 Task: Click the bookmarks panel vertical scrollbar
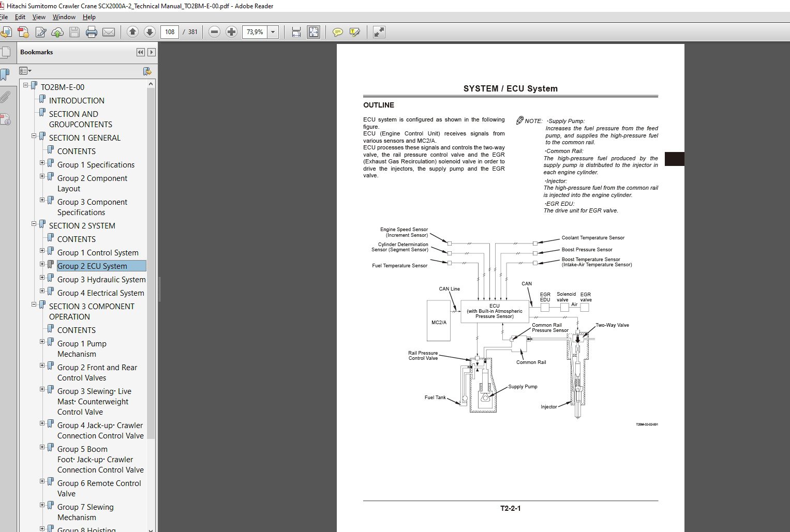pos(151,264)
